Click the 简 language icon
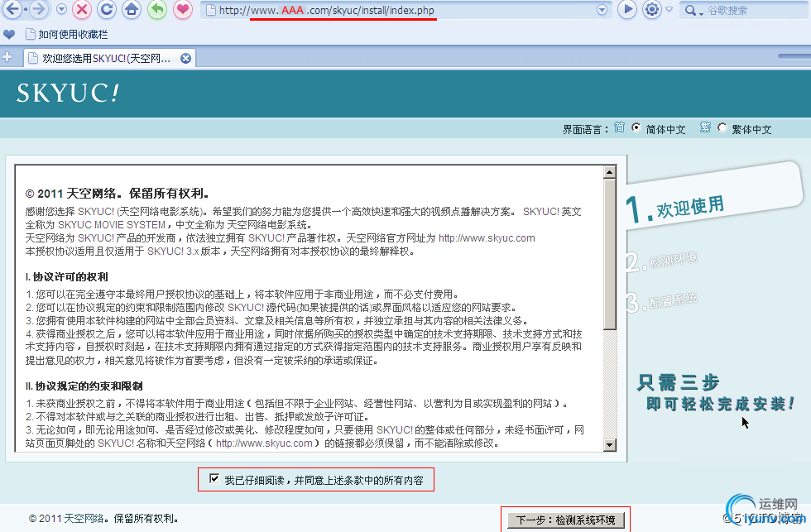The image size is (811, 532). (619, 127)
